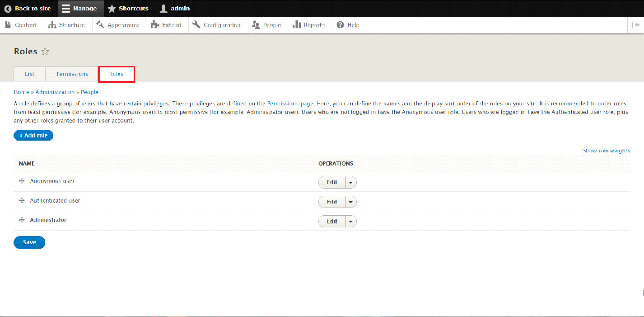Click the drag handle beside Anonymous user
This screenshot has width=644, height=317.
(21, 181)
